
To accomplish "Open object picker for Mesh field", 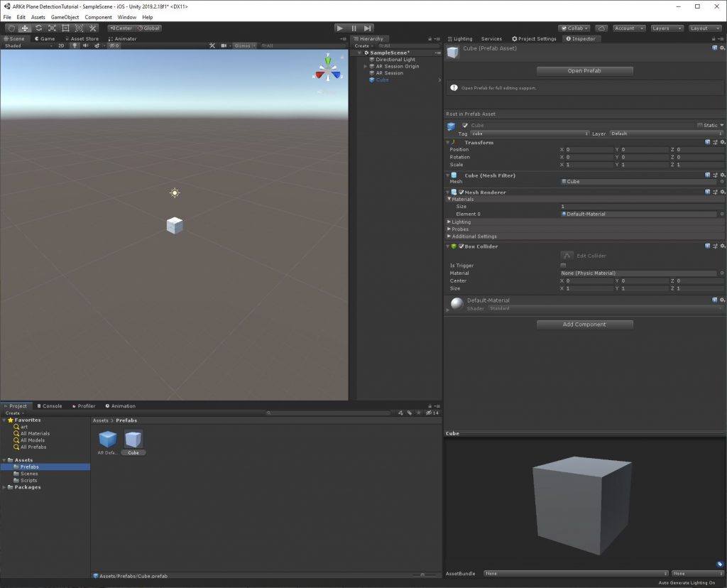I will coord(722,181).
